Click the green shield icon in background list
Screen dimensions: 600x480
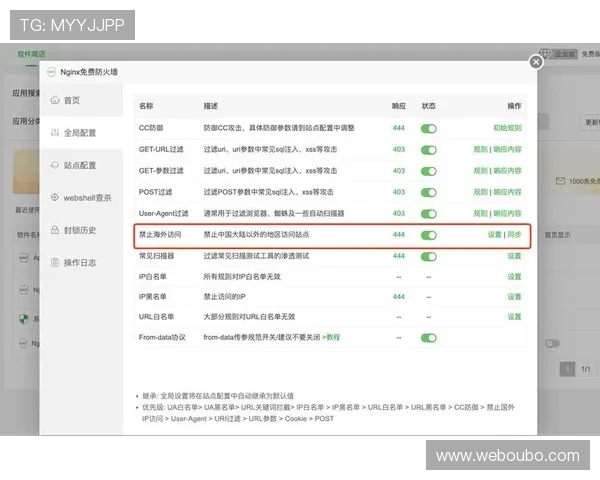[x=24, y=318]
